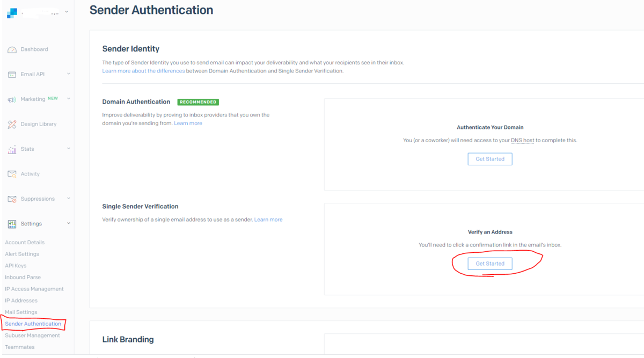The width and height of the screenshot is (644, 358).
Task: Click the Design Library icon
Action: pyautogui.click(x=12, y=125)
